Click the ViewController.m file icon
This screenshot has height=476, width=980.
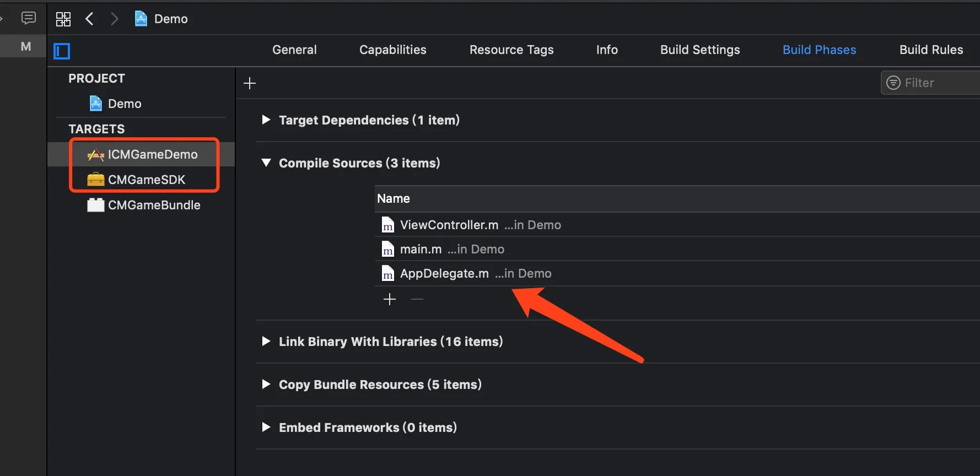pyautogui.click(x=388, y=225)
